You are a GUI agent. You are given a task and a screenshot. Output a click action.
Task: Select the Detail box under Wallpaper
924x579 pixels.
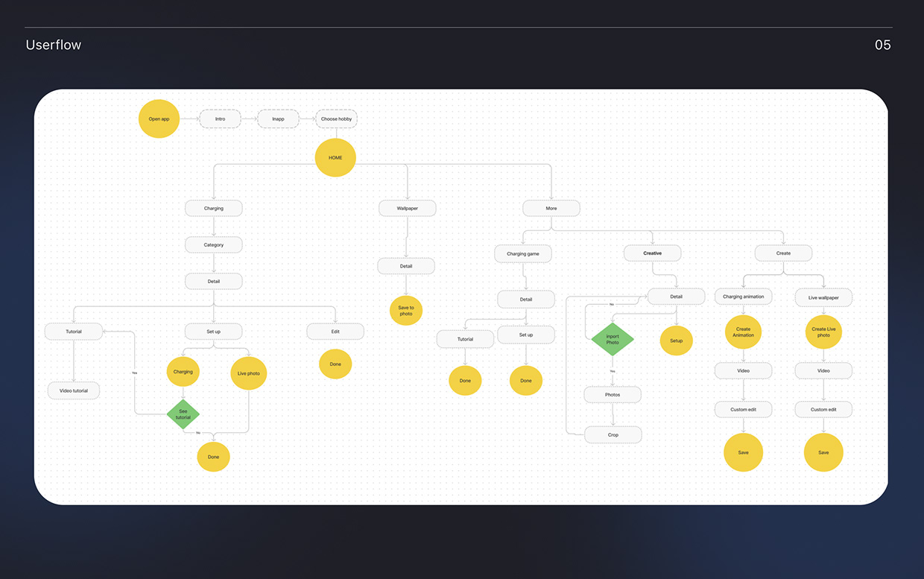coord(406,266)
